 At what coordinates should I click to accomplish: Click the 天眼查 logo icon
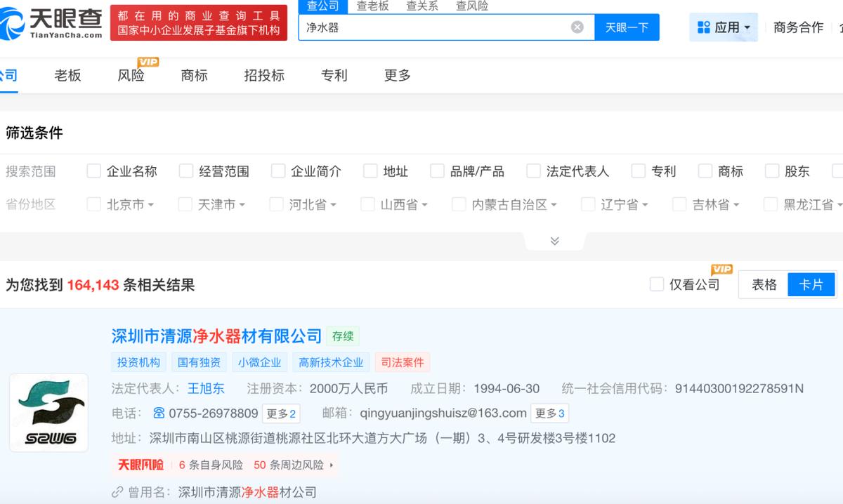[x=13, y=21]
